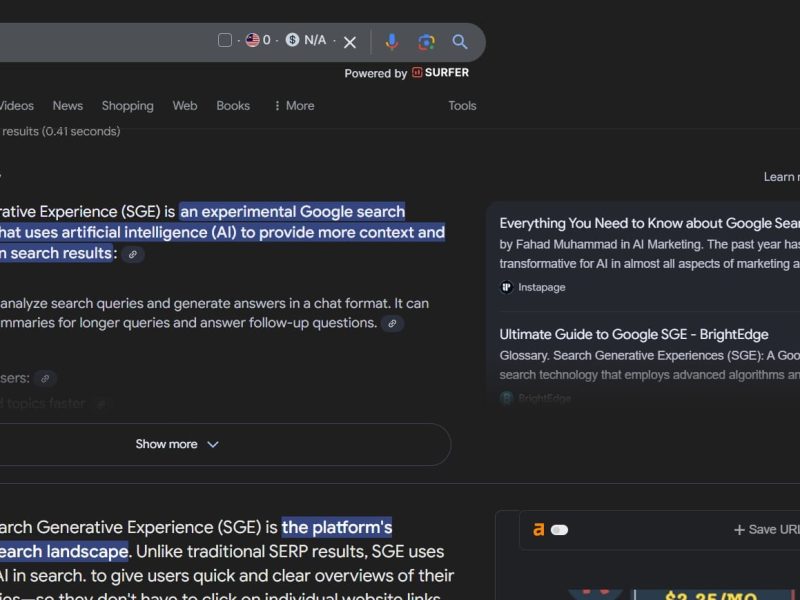Click 'an experimental Google search' highlighted text
This screenshot has width=800, height=600.
coord(292,212)
